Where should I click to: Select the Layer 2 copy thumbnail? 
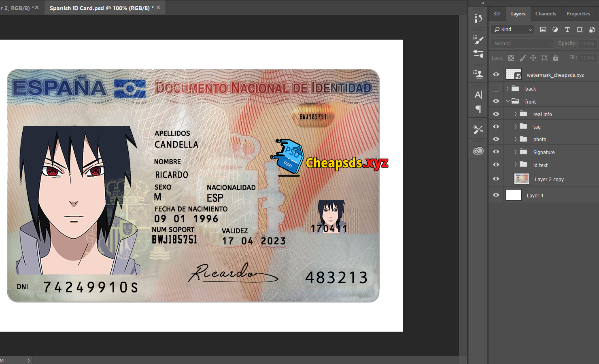tap(521, 179)
